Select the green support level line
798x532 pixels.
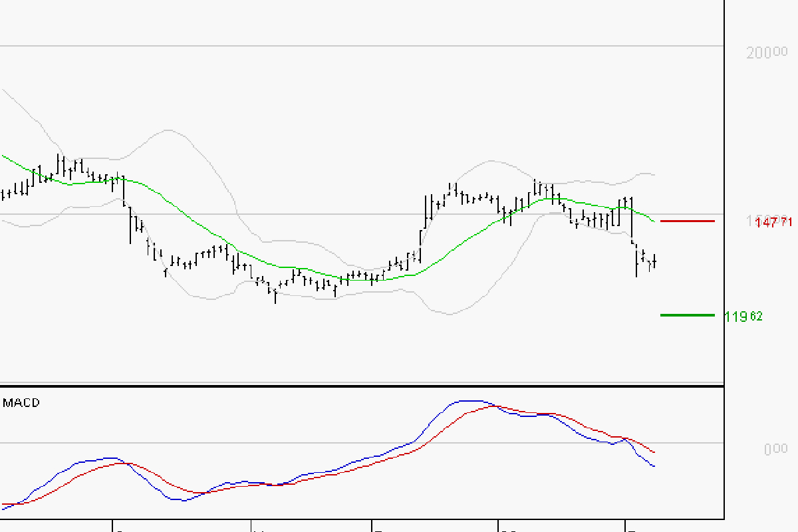(687, 315)
